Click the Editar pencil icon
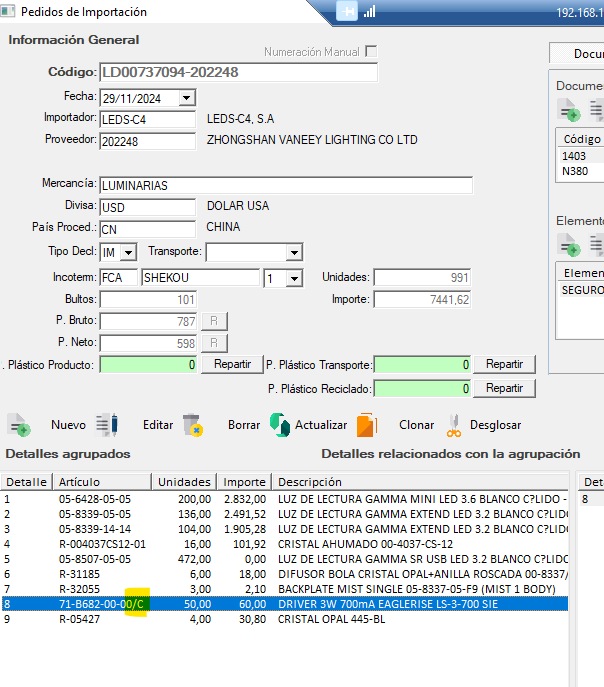Image resolution: width=604 pixels, height=687 pixels. (x=107, y=425)
